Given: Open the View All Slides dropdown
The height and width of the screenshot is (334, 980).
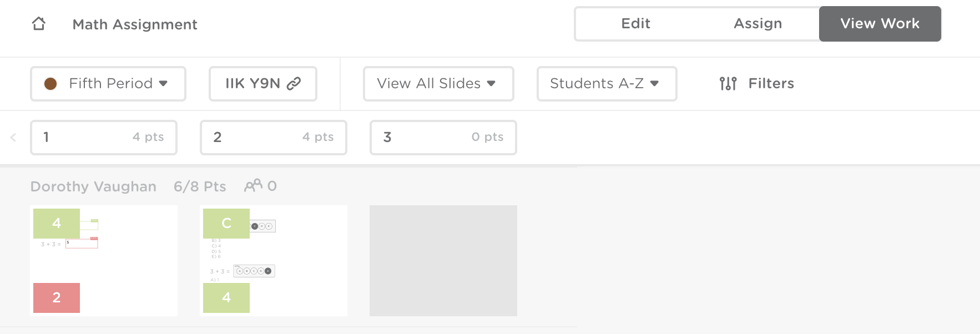Looking at the screenshot, I should [x=437, y=84].
